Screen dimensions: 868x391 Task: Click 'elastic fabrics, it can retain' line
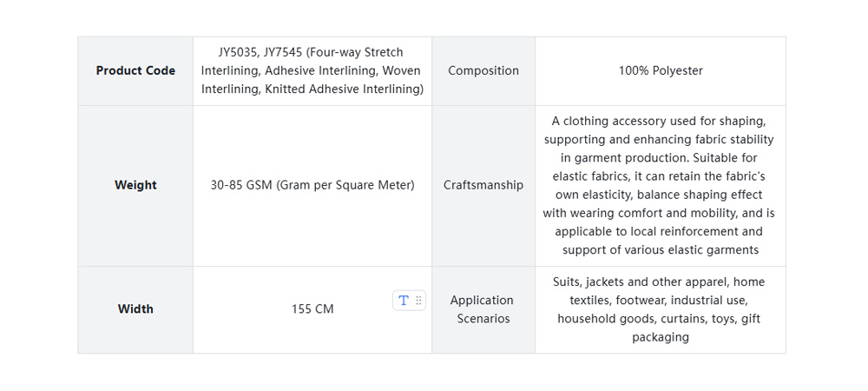point(660,176)
